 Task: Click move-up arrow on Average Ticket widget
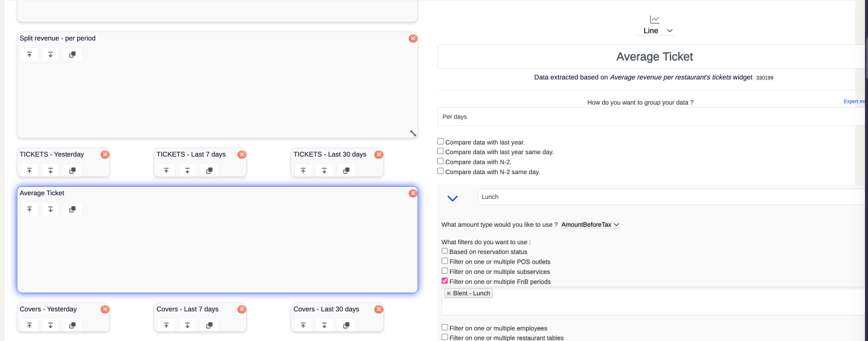pyautogui.click(x=29, y=209)
